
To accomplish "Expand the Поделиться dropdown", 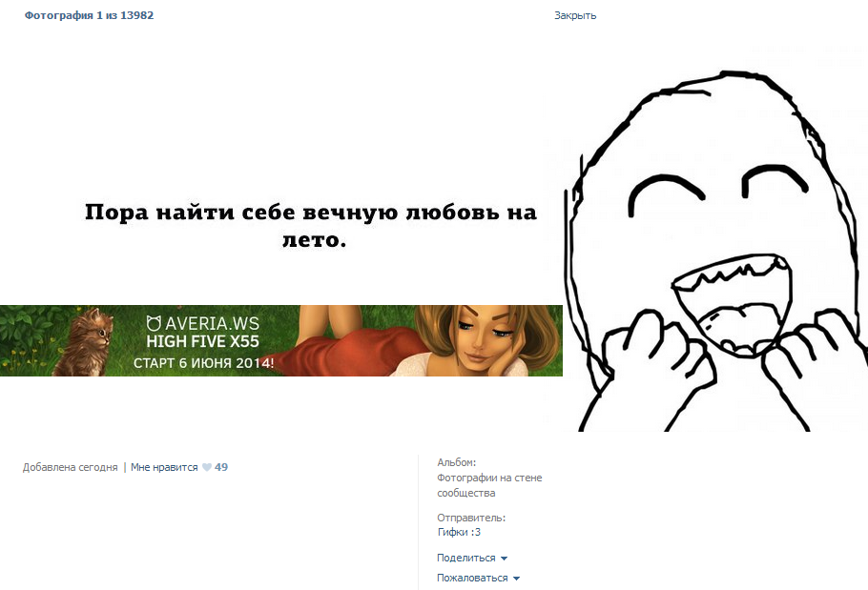I will (x=472, y=558).
